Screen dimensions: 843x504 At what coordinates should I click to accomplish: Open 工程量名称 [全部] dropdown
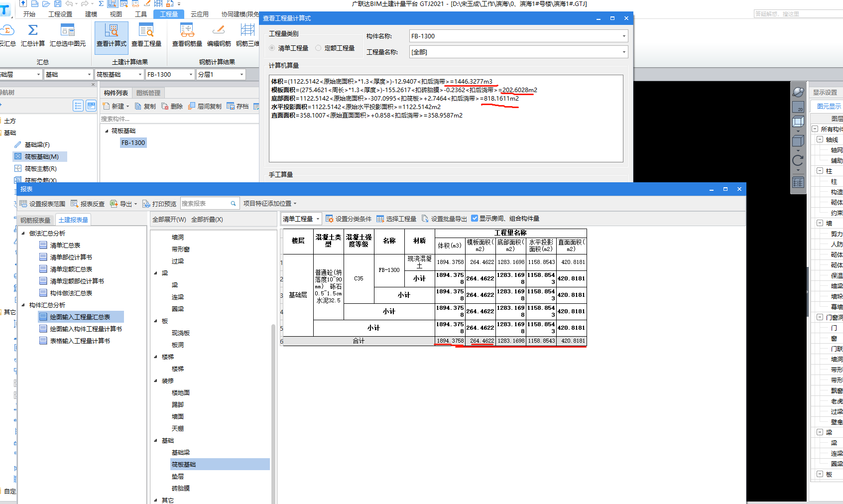tap(624, 52)
